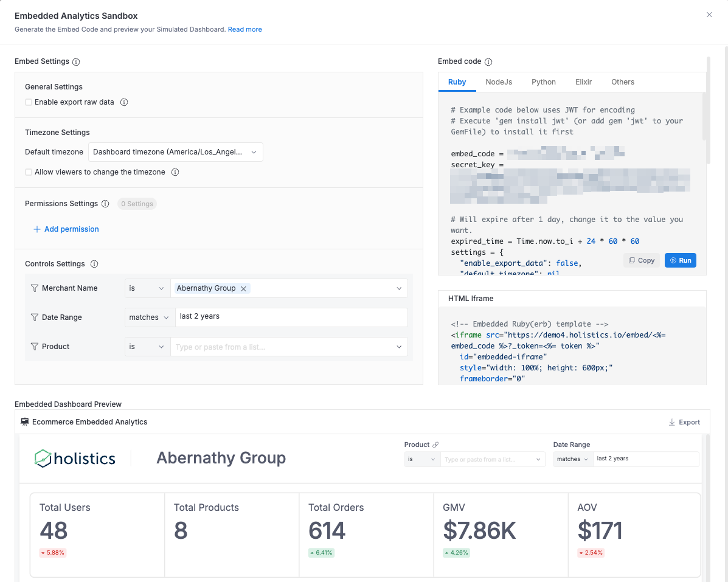
Task: Click the Ecommerce Embedded Analytics dashboard icon
Action: (25, 422)
